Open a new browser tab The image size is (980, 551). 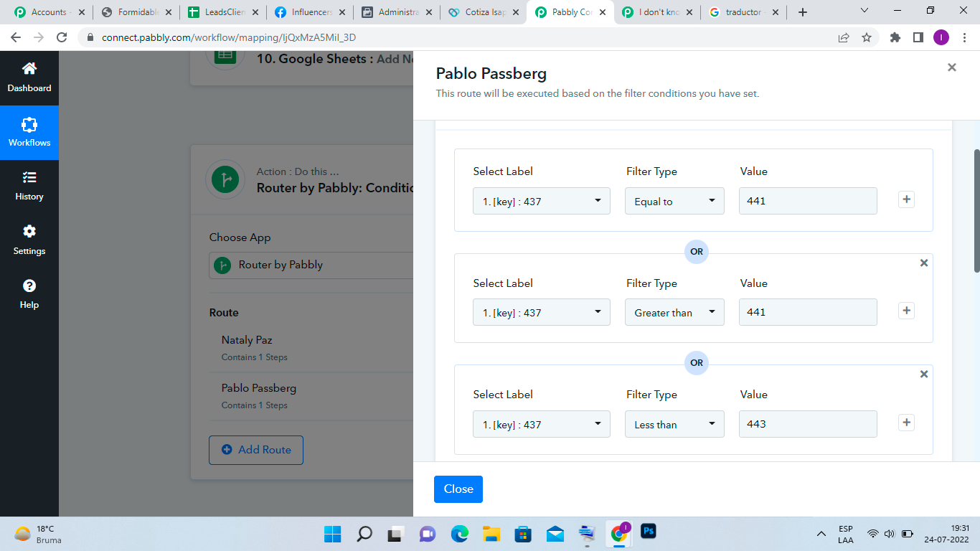click(803, 12)
